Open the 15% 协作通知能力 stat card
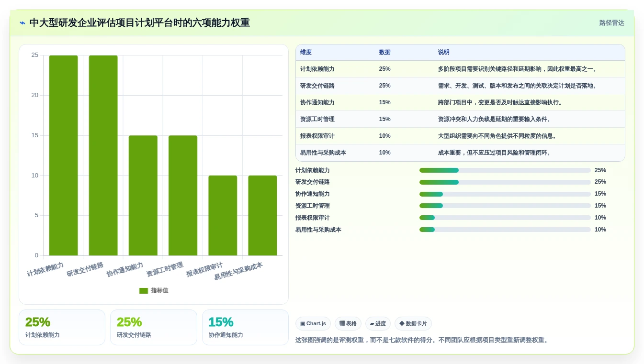This screenshot has width=644, height=364. coord(245,327)
